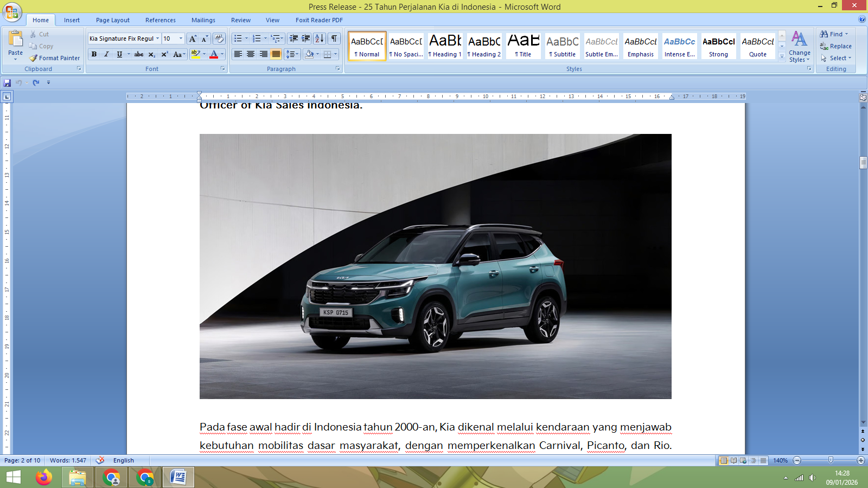The width and height of the screenshot is (868, 488).
Task: Toggle paragraph marks display
Action: pos(334,38)
